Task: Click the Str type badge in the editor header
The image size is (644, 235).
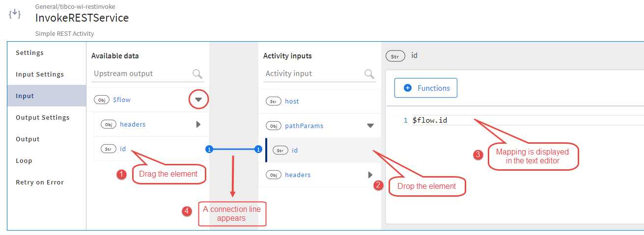Action: tap(395, 56)
